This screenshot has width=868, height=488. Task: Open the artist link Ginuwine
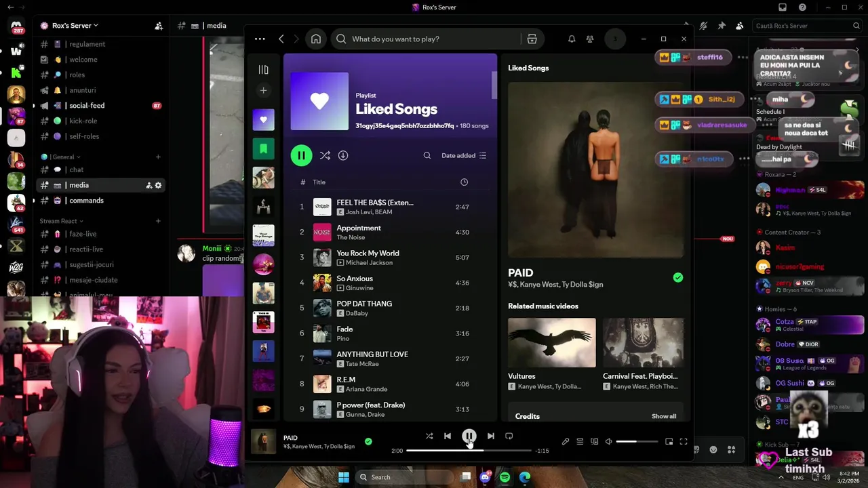(x=359, y=288)
